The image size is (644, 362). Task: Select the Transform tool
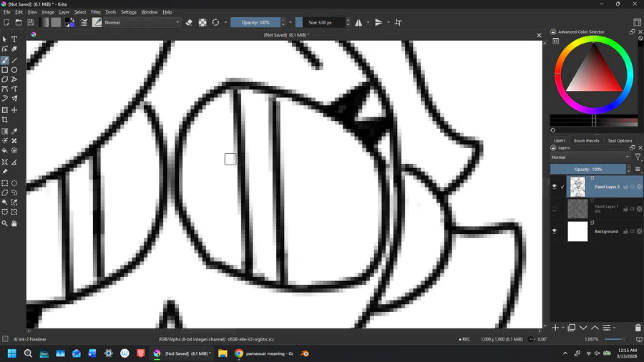4,110
